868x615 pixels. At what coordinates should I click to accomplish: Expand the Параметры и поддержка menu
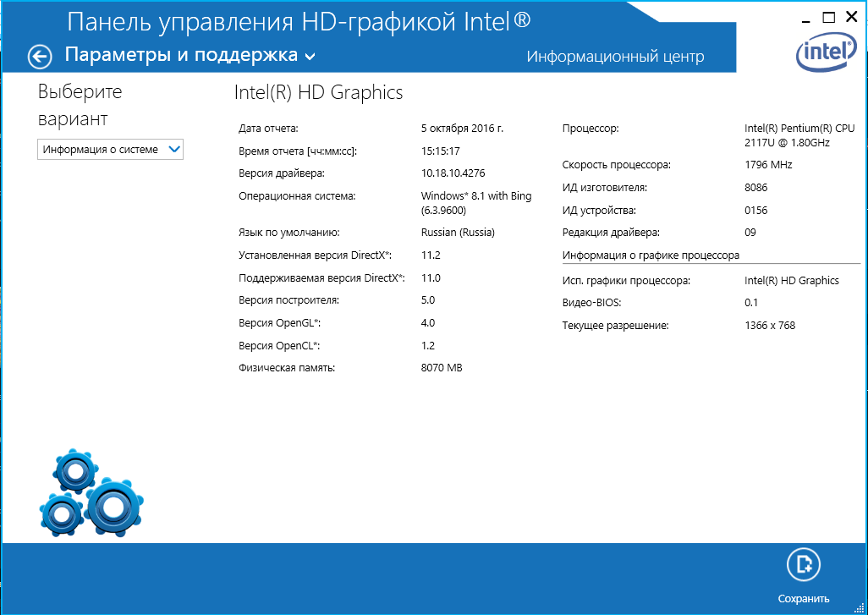pyautogui.click(x=190, y=55)
